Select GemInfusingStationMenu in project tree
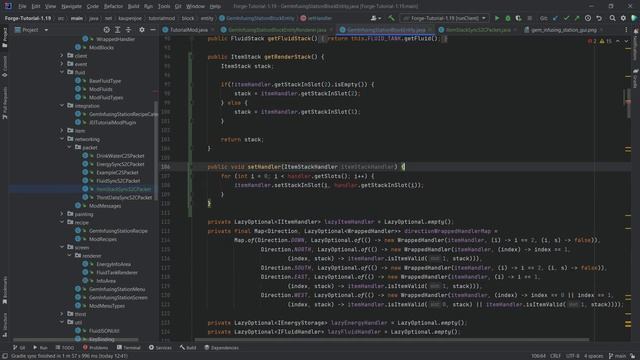This screenshot has height=360, width=640. pos(117,289)
